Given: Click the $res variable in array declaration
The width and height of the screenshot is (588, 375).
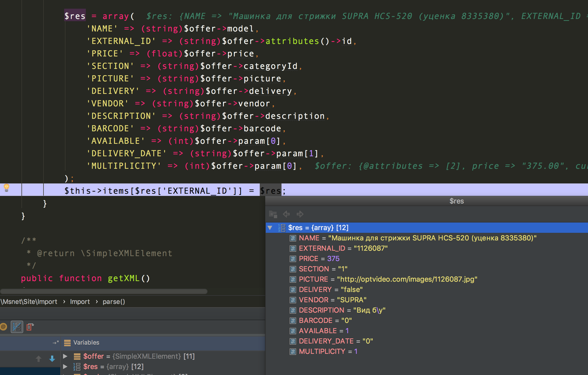Looking at the screenshot, I should coord(75,16).
